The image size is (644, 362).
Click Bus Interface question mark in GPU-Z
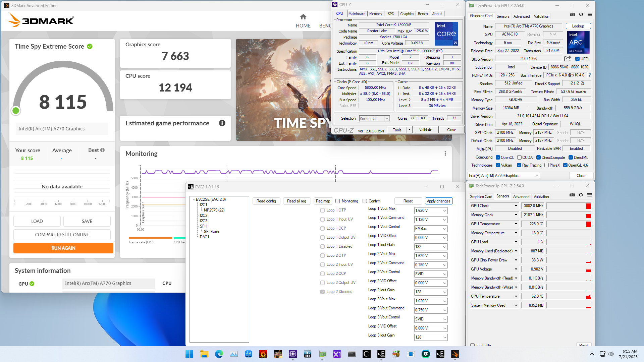click(590, 75)
